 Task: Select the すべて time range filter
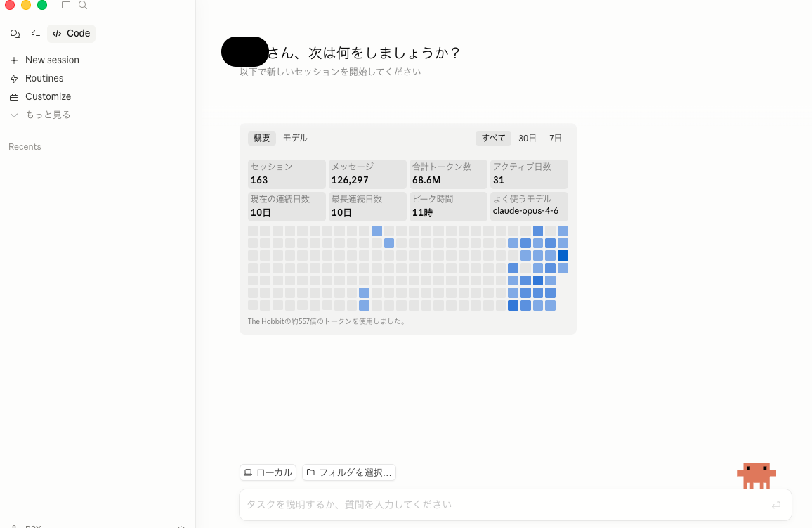493,138
